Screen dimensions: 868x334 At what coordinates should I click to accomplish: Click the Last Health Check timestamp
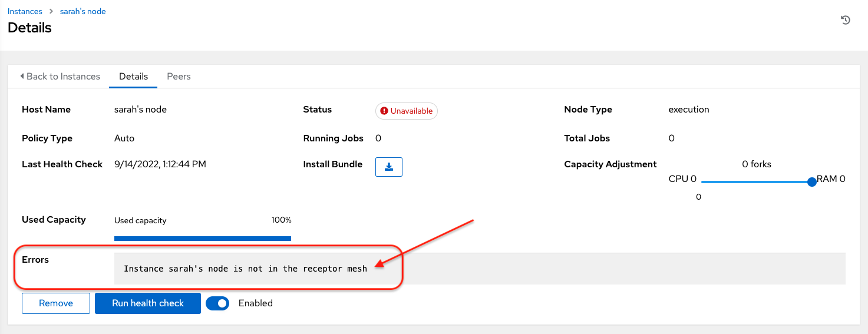click(x=160, y=164)
